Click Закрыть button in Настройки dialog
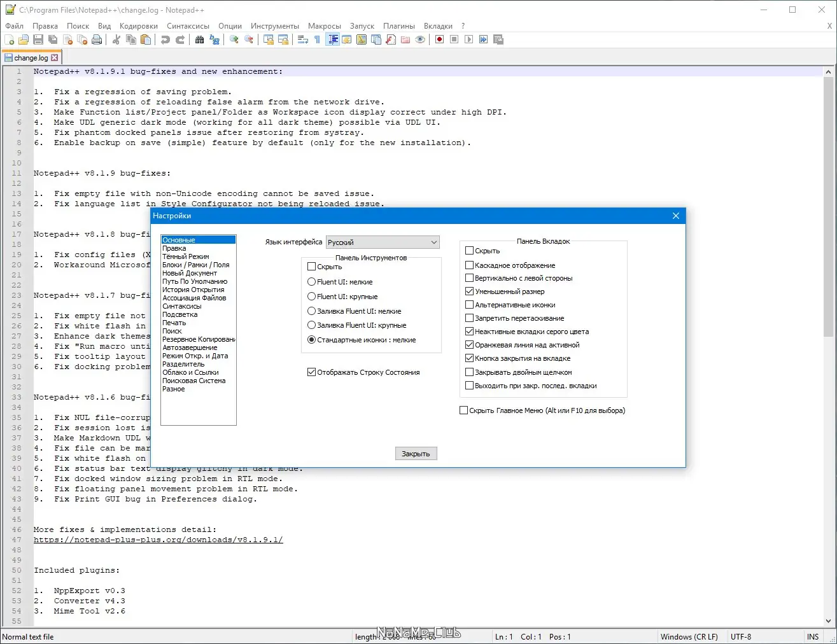The image size is (837, 644). (x=416, y=454)
